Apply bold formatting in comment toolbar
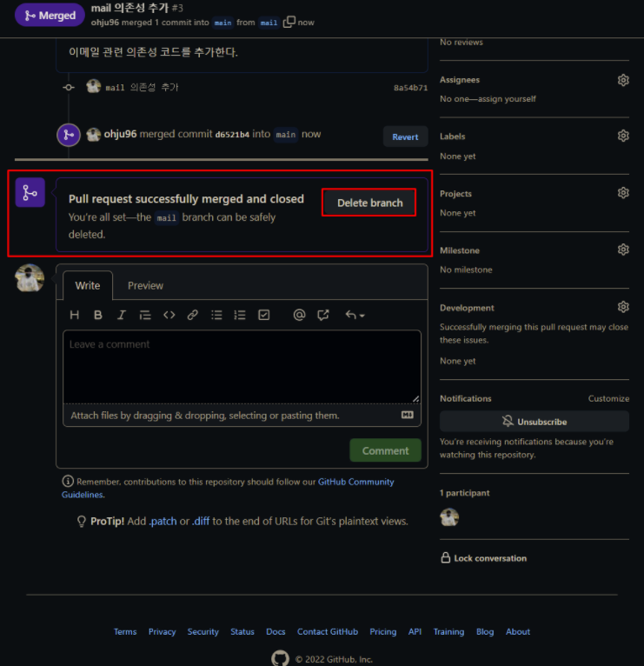644x666 pixels. pos(97,315)
